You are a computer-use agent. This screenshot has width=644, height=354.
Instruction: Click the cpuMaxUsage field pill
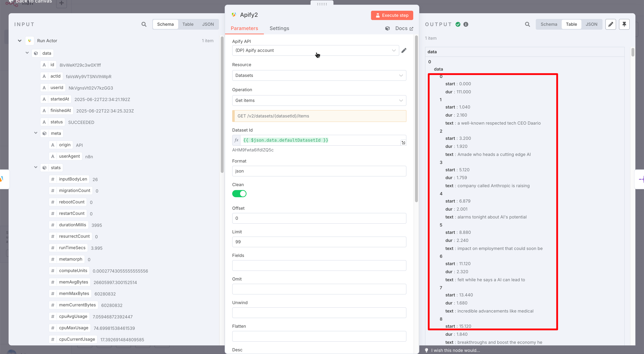tap(70, 328)
